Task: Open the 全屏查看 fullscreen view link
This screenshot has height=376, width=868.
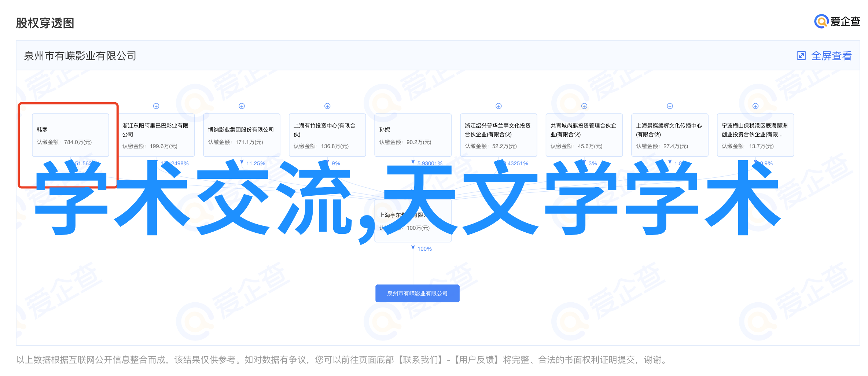Action: (831, 56)
